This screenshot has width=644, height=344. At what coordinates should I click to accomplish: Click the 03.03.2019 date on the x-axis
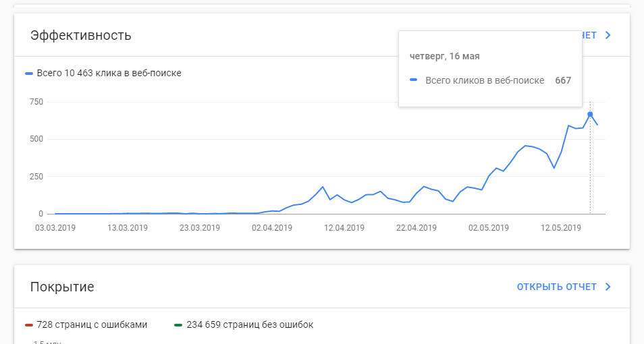(x=55, y=228)
